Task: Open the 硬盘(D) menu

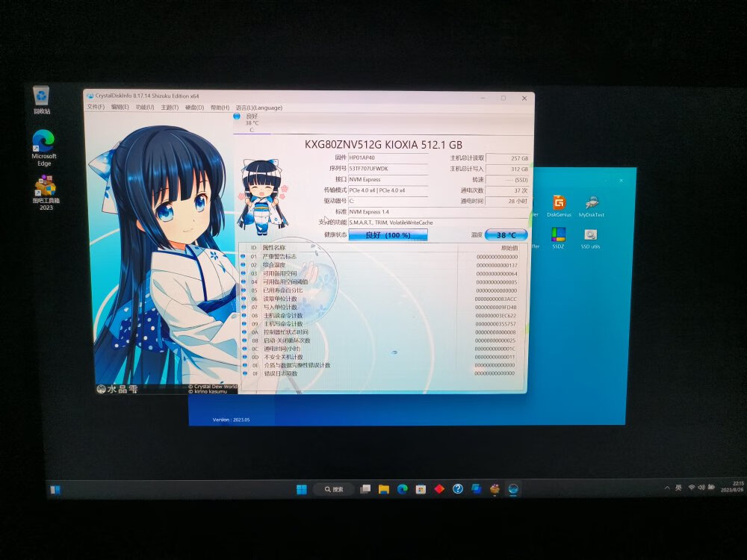Action: [x=194, y=108]
